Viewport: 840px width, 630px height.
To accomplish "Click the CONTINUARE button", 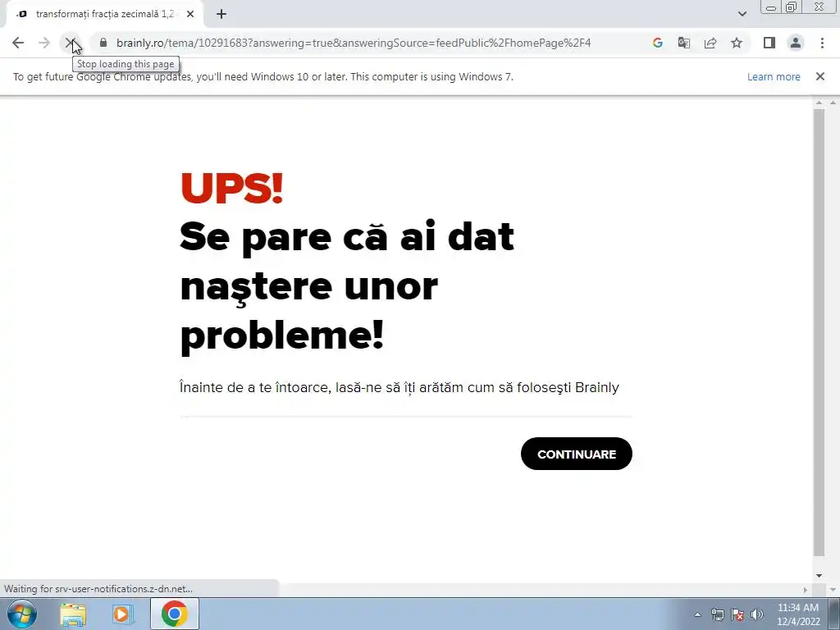I will pos(577,454).
